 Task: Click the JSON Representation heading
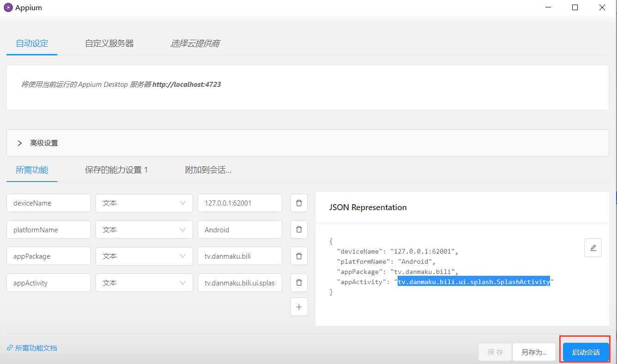click(x=368, y=207)
